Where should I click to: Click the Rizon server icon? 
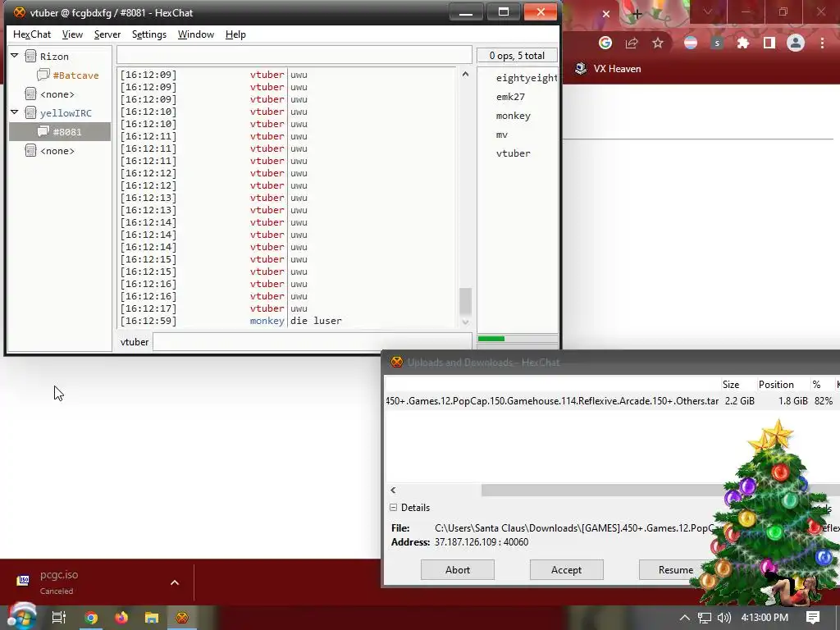coord(30,57)
